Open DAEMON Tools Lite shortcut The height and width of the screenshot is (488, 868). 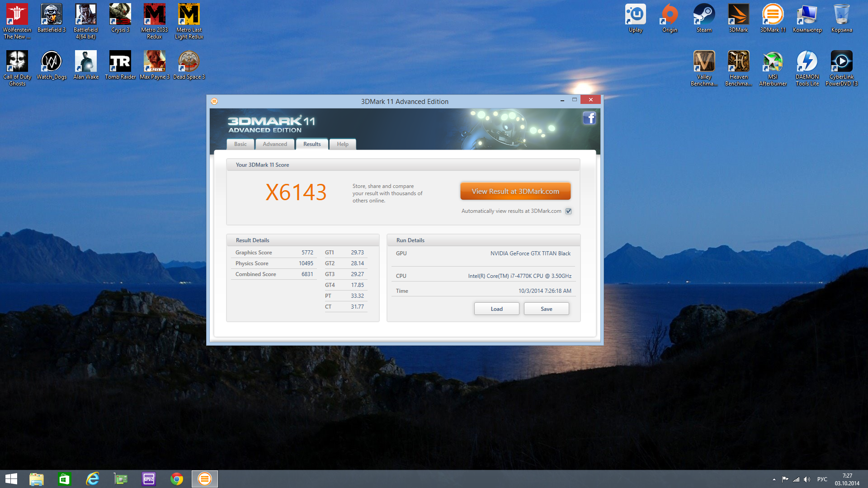coord(807,62)
